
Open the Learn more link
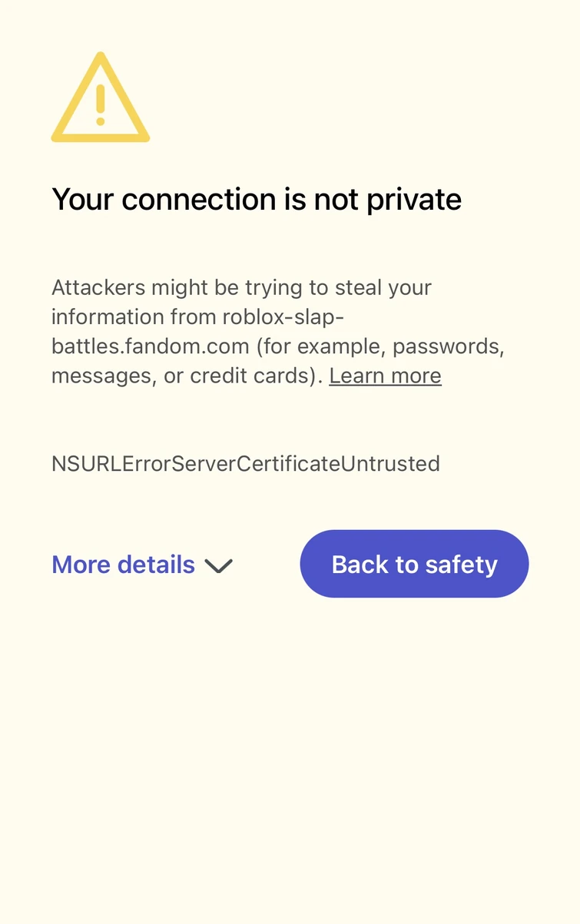(x=385, y=376)
